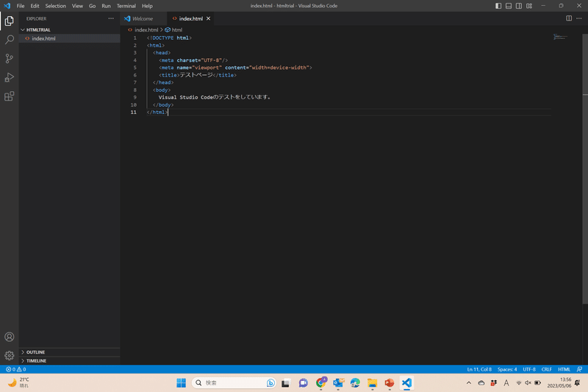Viewport: 588px width, 392px height.
Task: Open the Run and Debug view
Action: point(10,77)
